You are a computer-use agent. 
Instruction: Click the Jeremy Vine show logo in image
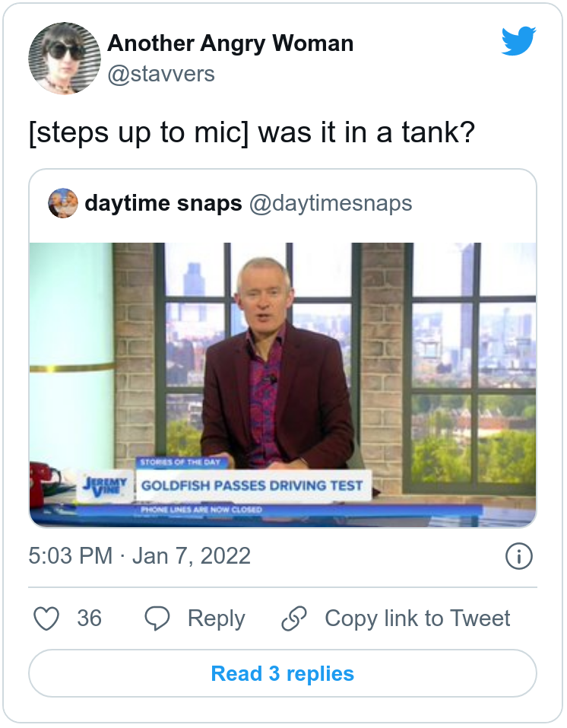click(105, 485)
